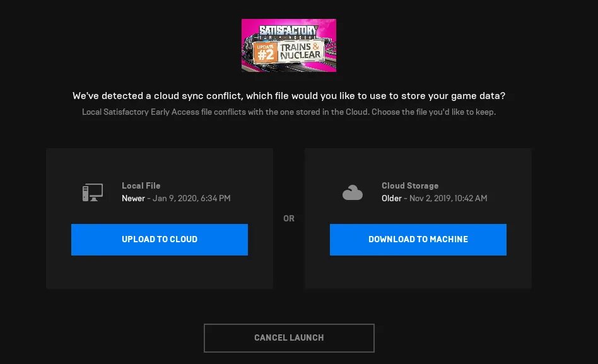This screenshot has height=364, width=598.
Task: Click the "Cloud Storage" label
Action: click(410, 186)
